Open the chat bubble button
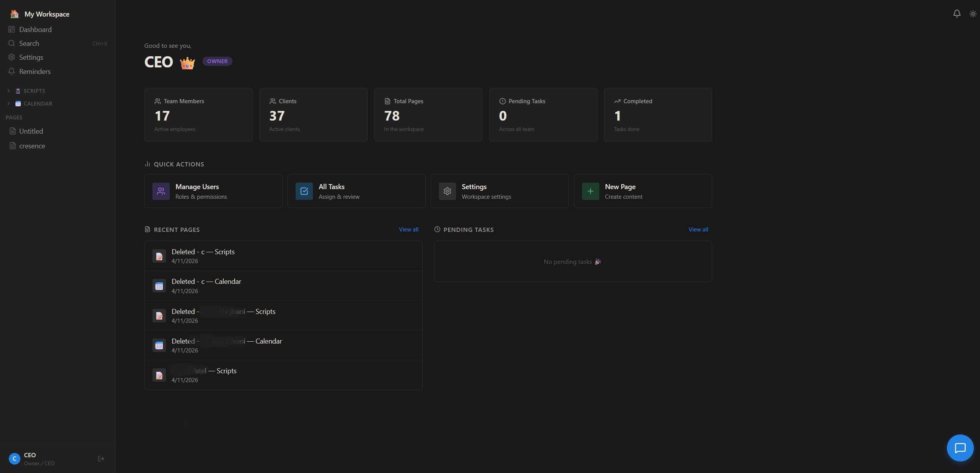Viewport: 980px width, 473px height. pos(960,448)
